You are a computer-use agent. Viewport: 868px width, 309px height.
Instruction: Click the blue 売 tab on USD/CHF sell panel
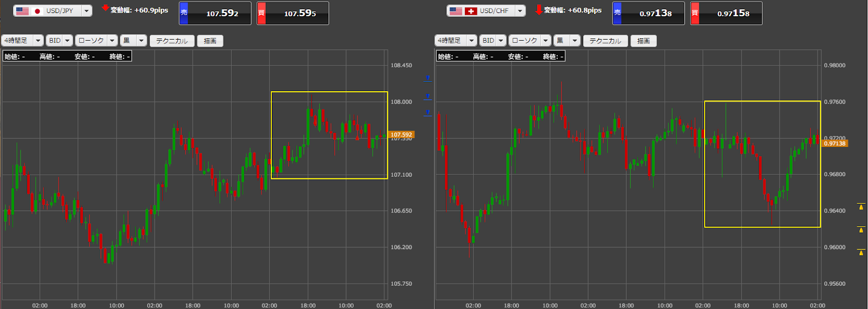[x=617, y=13]
